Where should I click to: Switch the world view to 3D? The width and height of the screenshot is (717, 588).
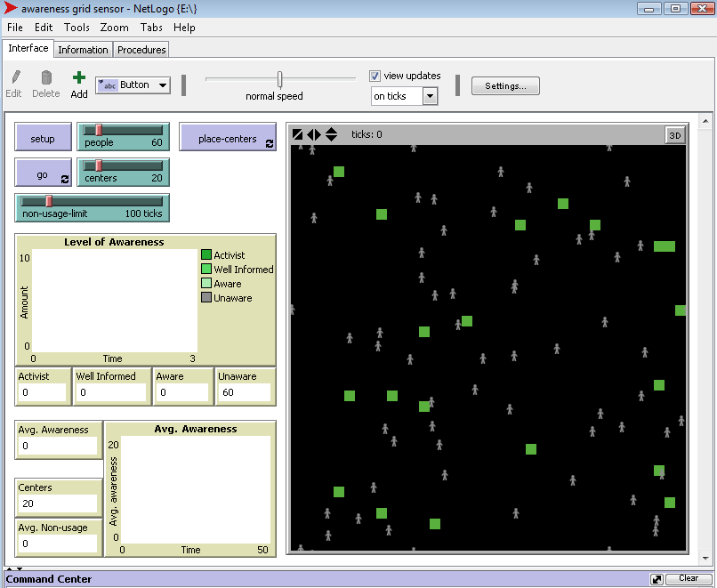(675, 135)
